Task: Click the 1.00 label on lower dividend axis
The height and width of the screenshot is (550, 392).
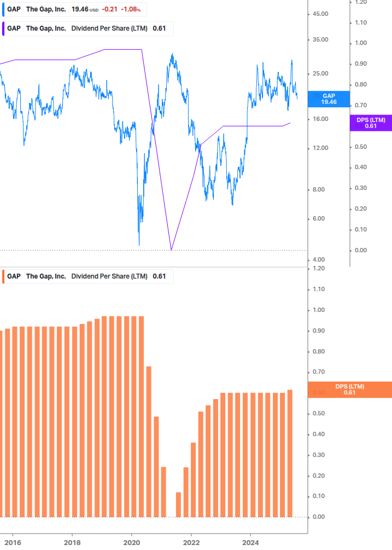Action: tap(319, 310)
